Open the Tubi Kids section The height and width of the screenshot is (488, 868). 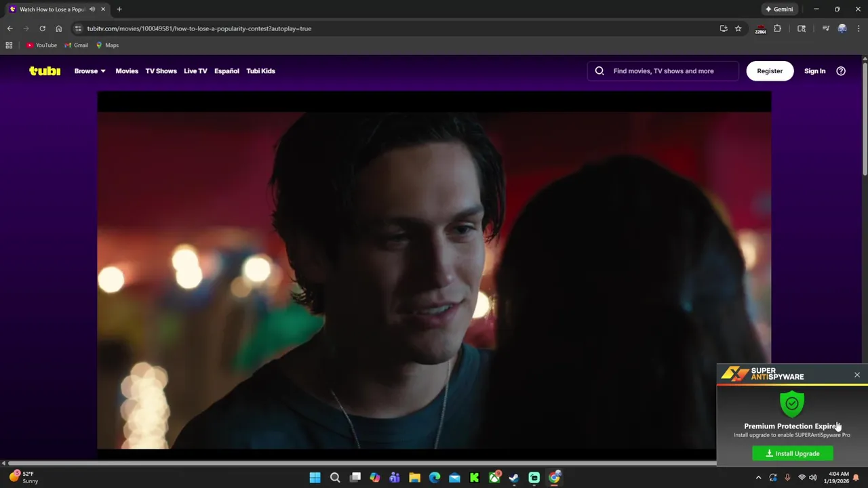[260, 70]
